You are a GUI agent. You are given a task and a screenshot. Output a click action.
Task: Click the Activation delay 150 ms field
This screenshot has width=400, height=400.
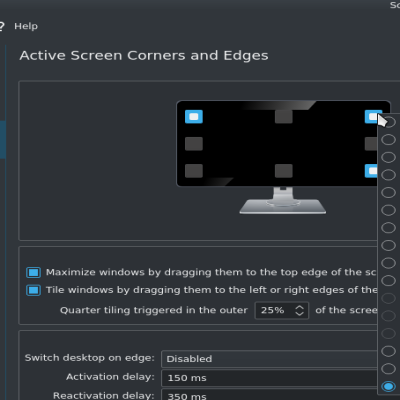pos(269,378)
